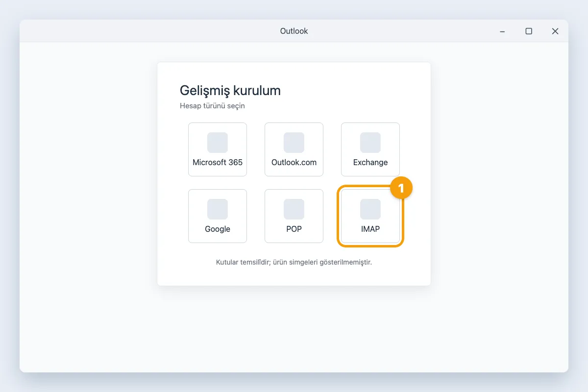Click the 'Gelişmiş kurulum' heading

pos(230,91)
